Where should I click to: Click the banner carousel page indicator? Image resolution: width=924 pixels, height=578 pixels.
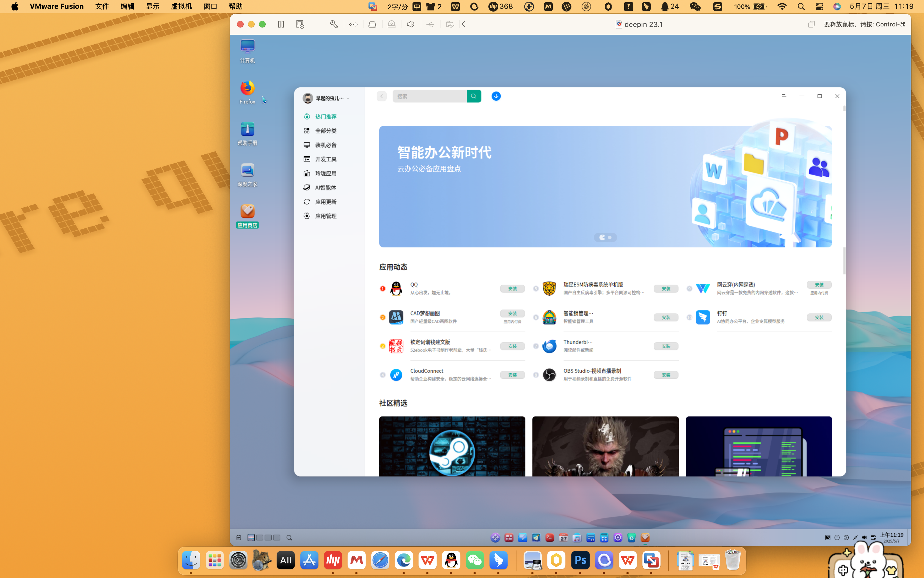[x=605, y=237]
